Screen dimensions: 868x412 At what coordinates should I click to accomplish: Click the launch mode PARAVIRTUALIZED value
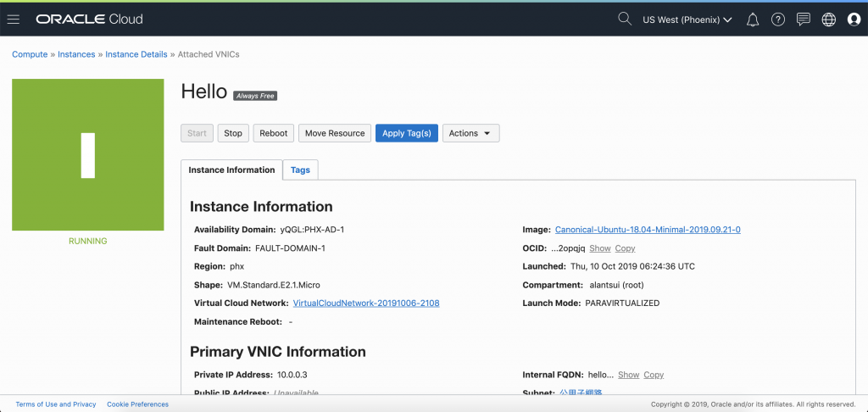tap(622, 303)
